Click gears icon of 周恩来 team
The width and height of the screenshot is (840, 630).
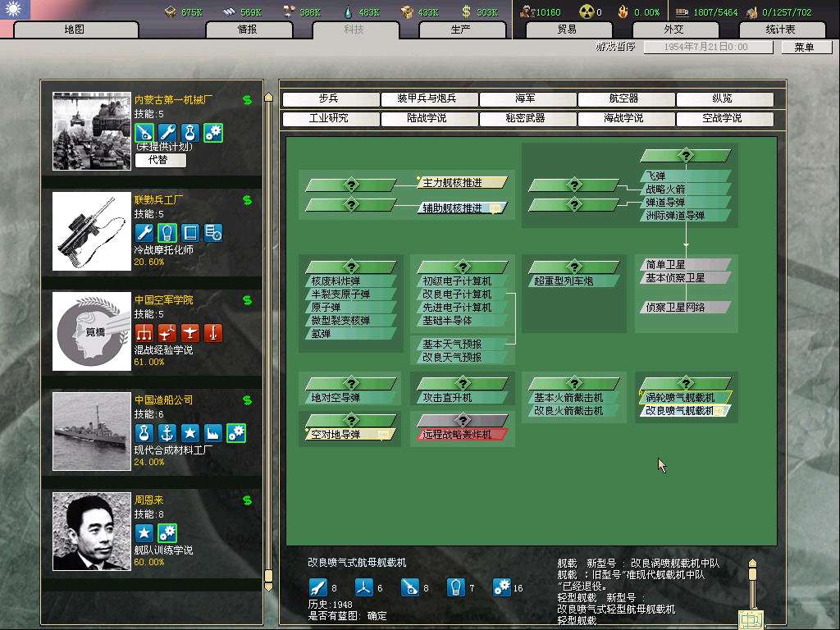pos(167,533)
